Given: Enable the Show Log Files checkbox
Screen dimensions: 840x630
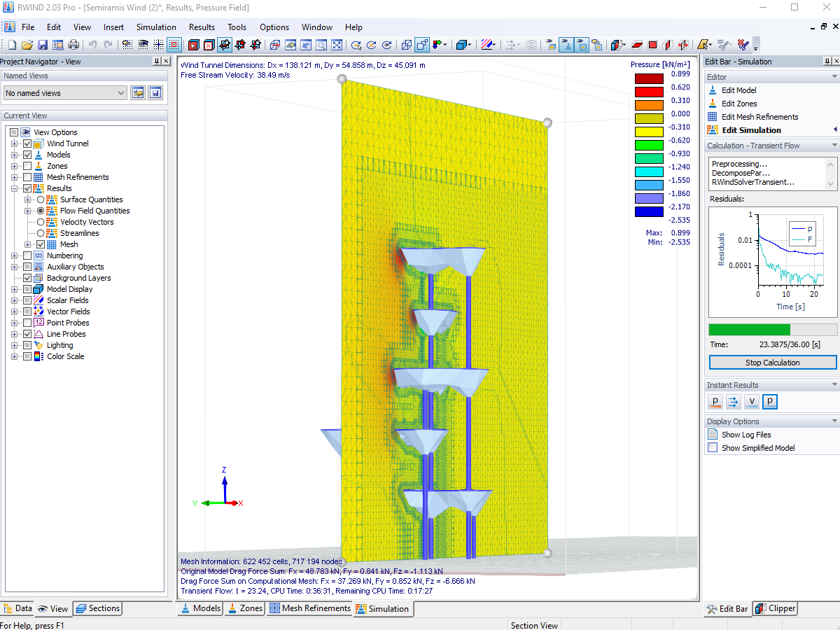Looking at the screenshot, I should point(713,435).
